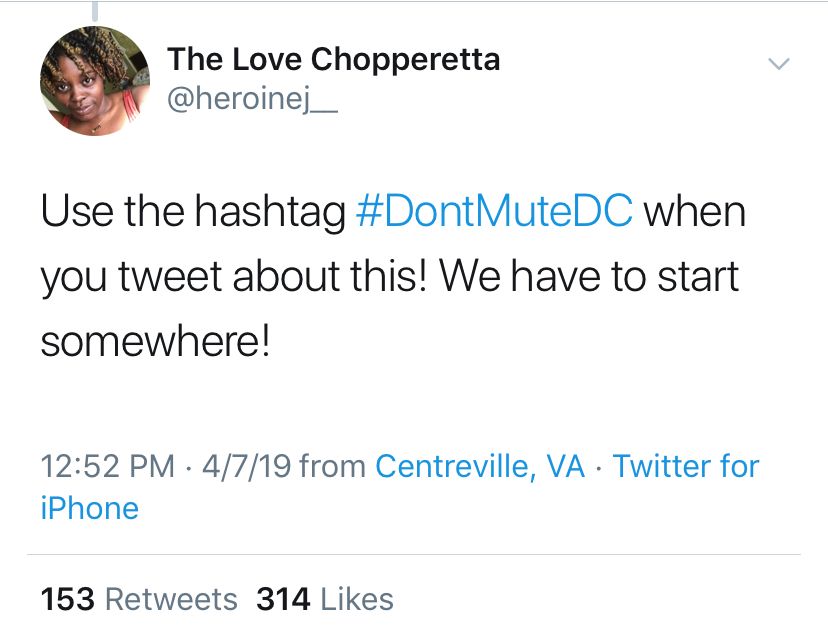Click the tweet text starting 'Use the hashtag'
Viewport: 828px width, 641px height.
194,214
